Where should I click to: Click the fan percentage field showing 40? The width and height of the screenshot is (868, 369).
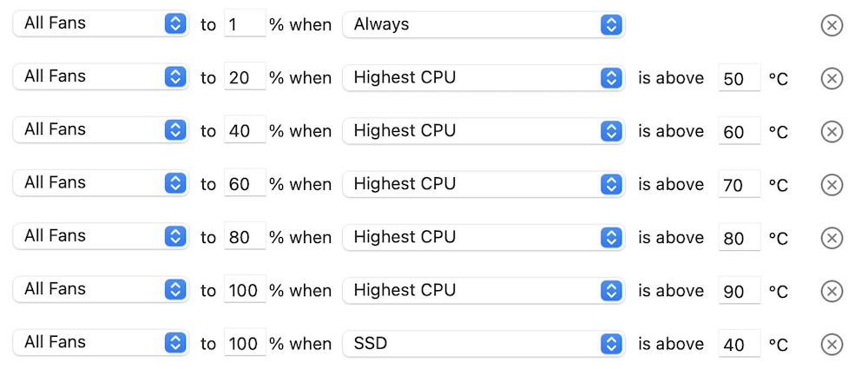point(244,131)
